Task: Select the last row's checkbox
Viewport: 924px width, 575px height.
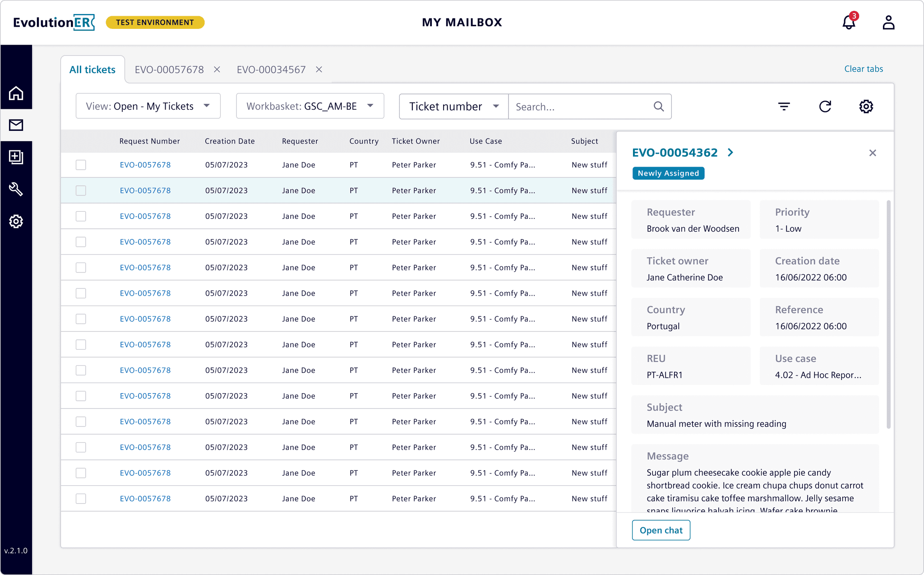Action: click(x=81, y=499)
